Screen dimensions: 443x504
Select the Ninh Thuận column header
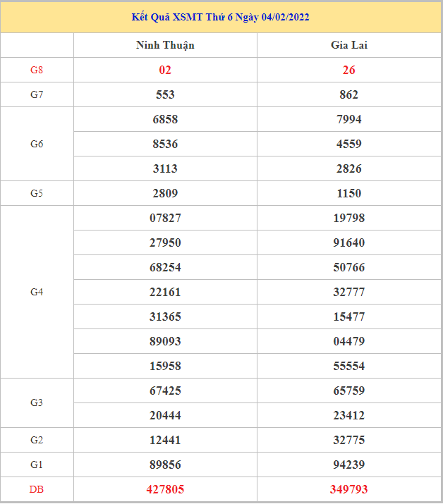pos(165,45)
